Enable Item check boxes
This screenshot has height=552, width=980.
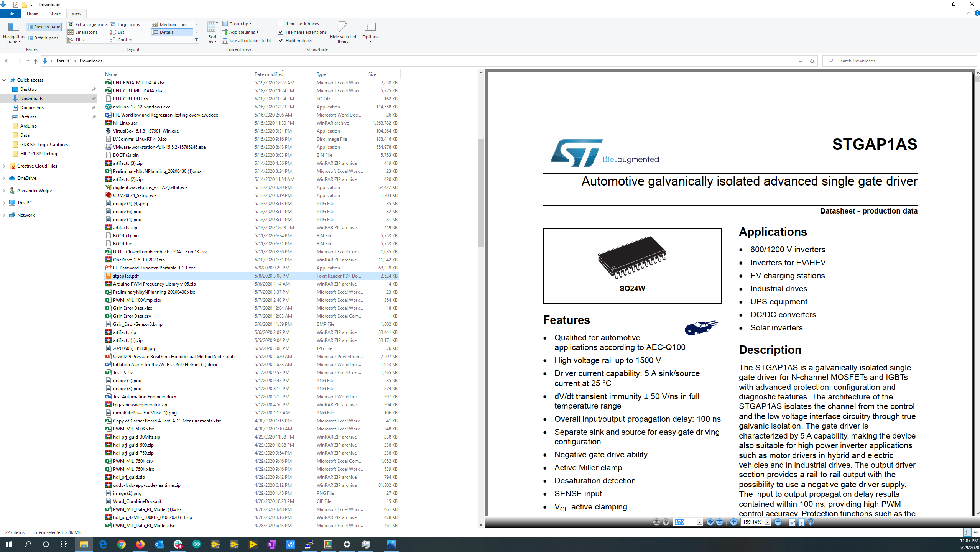(x=281, y=23)
